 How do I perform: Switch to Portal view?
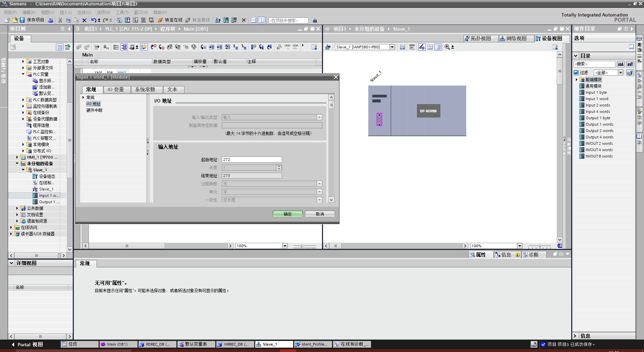(x=28, y=344)
